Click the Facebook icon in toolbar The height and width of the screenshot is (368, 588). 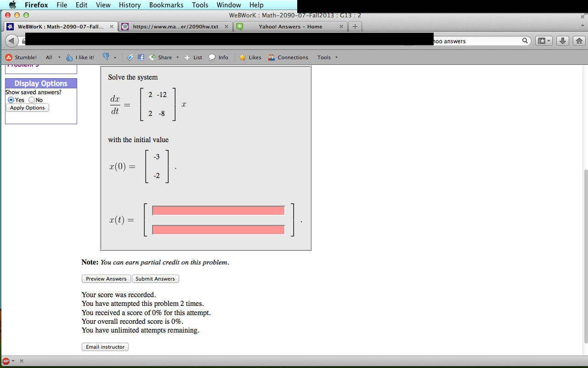pyautogui.click(x=141, y=57)
